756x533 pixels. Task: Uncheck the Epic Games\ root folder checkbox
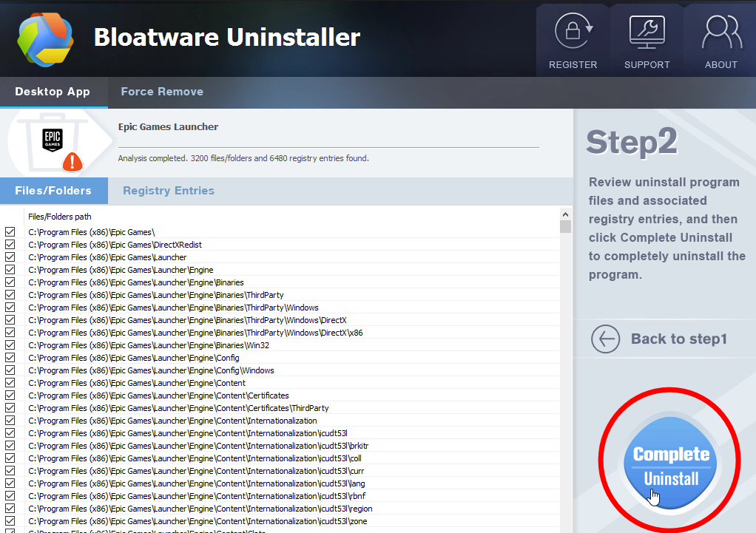coord(10,232)
